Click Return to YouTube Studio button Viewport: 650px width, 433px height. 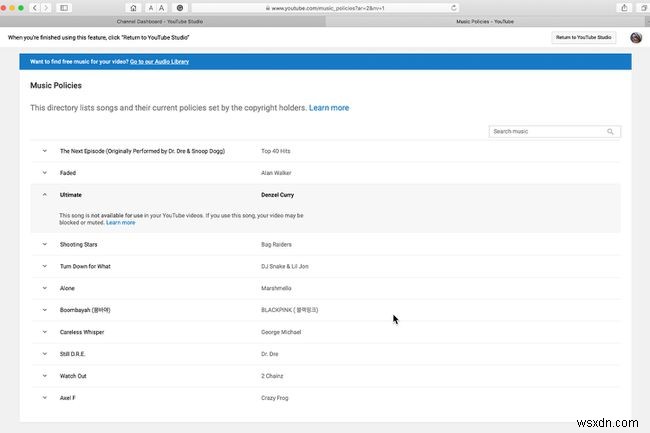(584, 37)
